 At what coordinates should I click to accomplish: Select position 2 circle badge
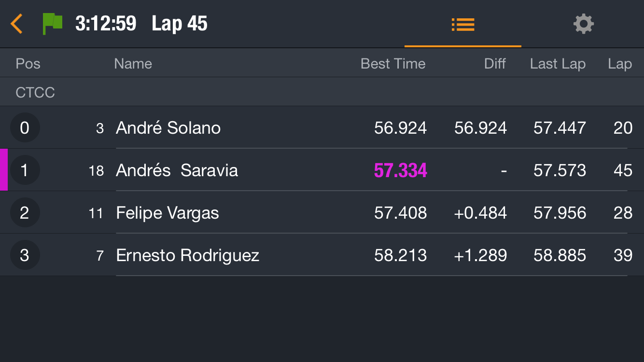coord(25,213)
